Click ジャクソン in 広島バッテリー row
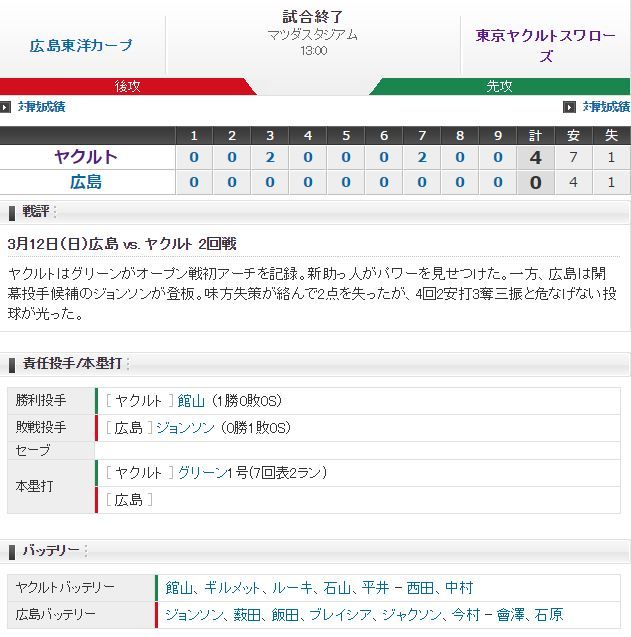This screenshot has height=637, width=631. point(412,615)
